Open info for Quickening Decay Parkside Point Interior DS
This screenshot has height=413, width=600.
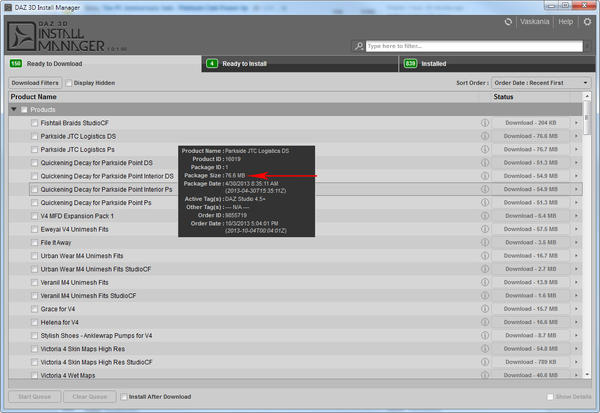(485, 176)
